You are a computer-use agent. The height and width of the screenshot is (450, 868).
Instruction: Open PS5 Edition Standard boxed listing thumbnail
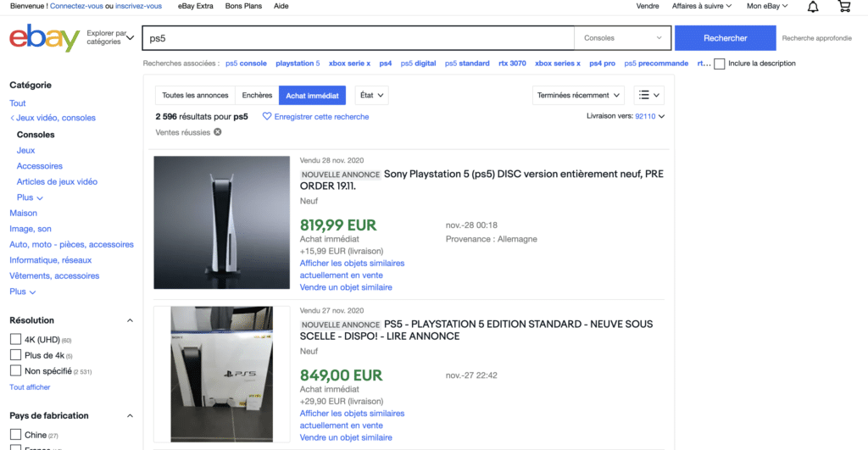[221, 375]
